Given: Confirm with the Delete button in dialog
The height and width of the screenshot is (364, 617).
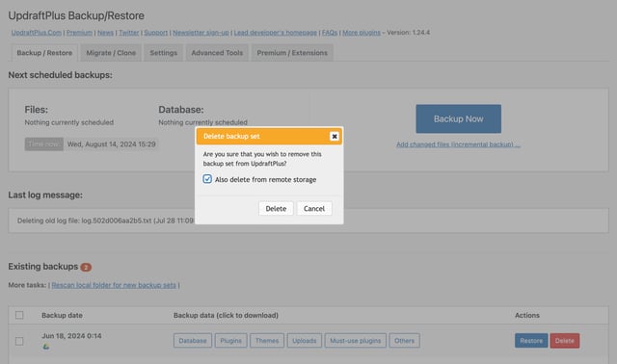Looking at the screenshot, I should tap(276, 208).
